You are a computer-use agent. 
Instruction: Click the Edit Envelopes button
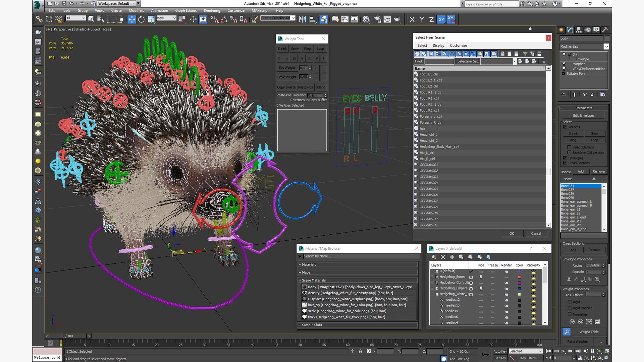(x=583, y=116)
